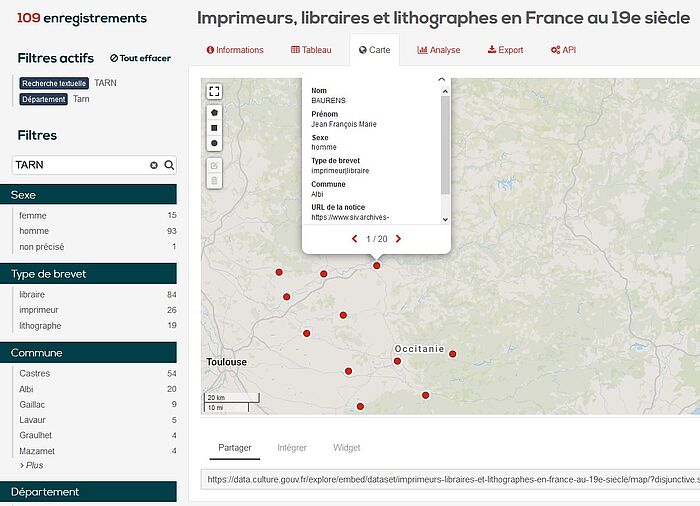Viewport: 700px width, 506px height.
Task: Click the map marker left of Toulouse area top
Action: point(279,272)
